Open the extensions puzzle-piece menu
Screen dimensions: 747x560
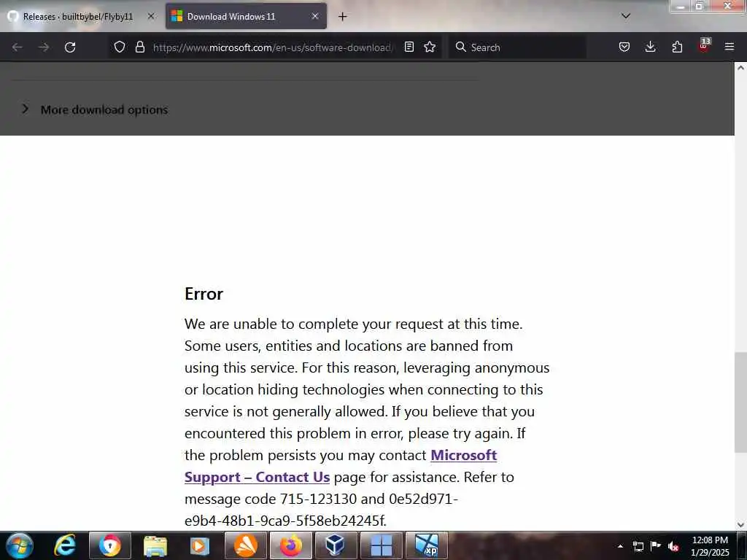(x=677, y=47)
